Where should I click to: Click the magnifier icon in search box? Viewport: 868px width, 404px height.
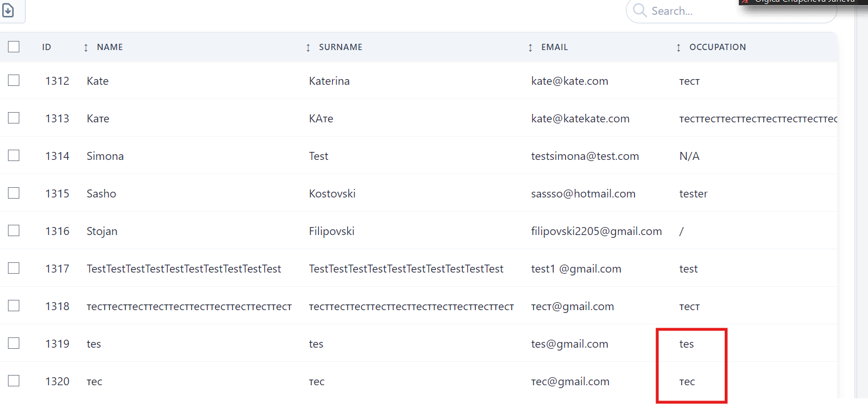click(x=639, y=11)
